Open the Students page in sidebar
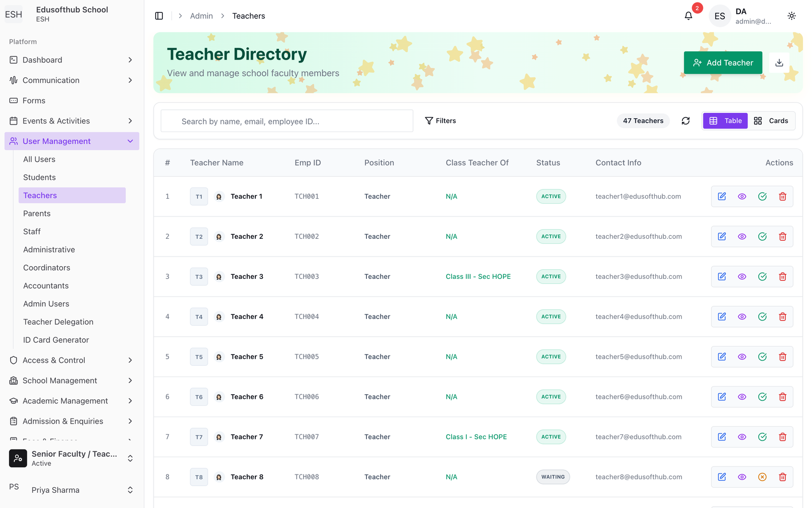Viewport: 812px width, 508px height. tap(72, 177)
